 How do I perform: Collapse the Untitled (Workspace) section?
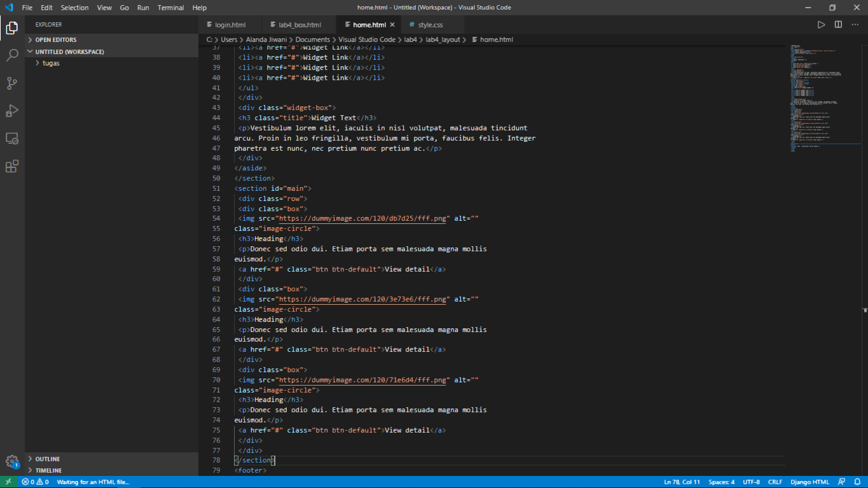click(111, 52)
